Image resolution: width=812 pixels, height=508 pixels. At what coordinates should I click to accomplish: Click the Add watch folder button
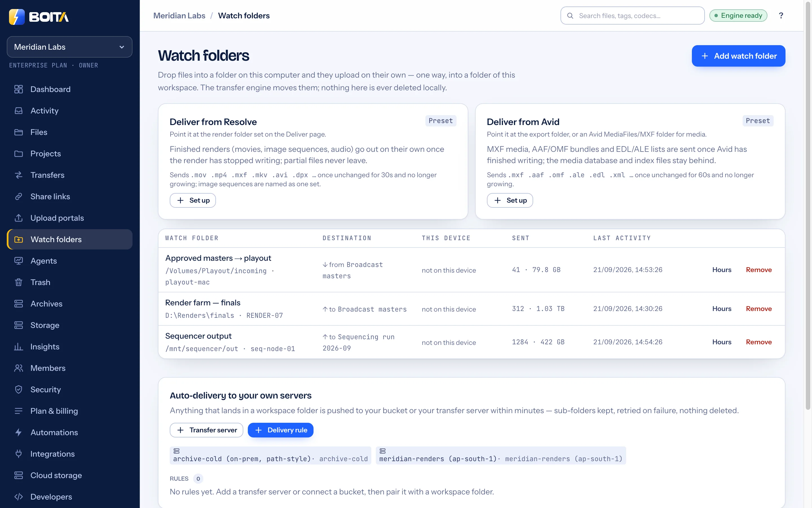[738, 56]
